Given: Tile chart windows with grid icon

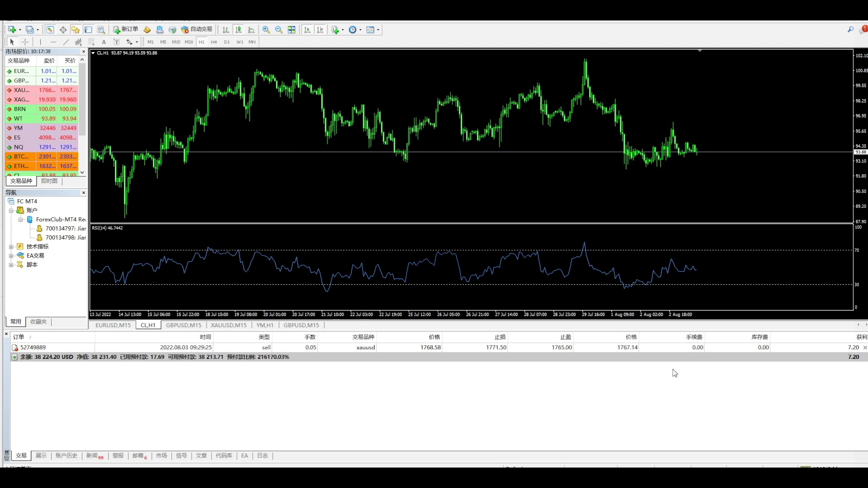Looking at the screenshot, I should tap(292, 29).
